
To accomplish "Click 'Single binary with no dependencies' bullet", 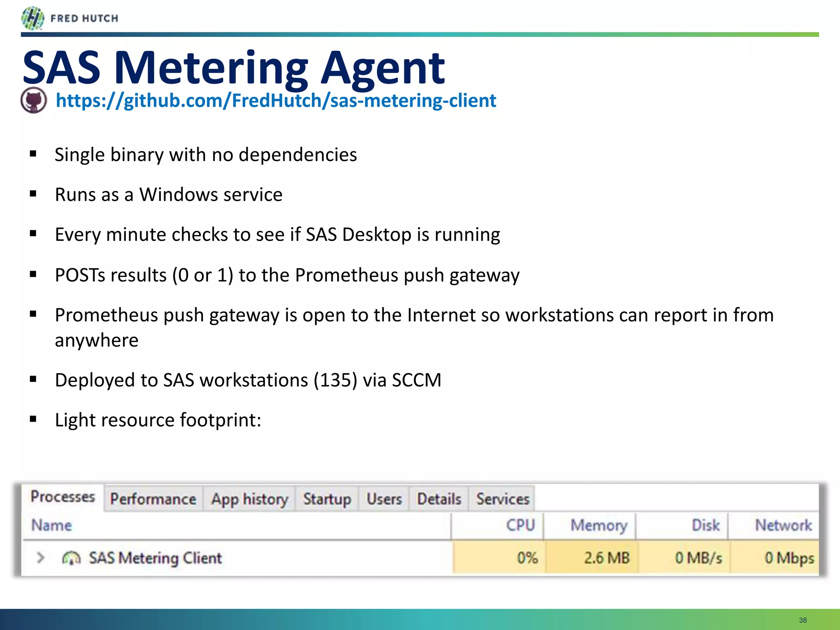I will pyautogui.click(x=206, y=155).
